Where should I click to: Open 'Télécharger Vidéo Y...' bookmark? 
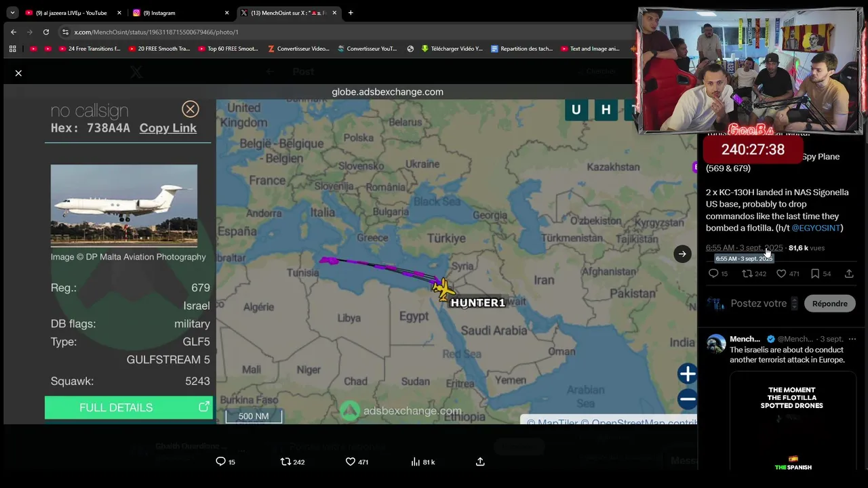click(x=452, y=49)
